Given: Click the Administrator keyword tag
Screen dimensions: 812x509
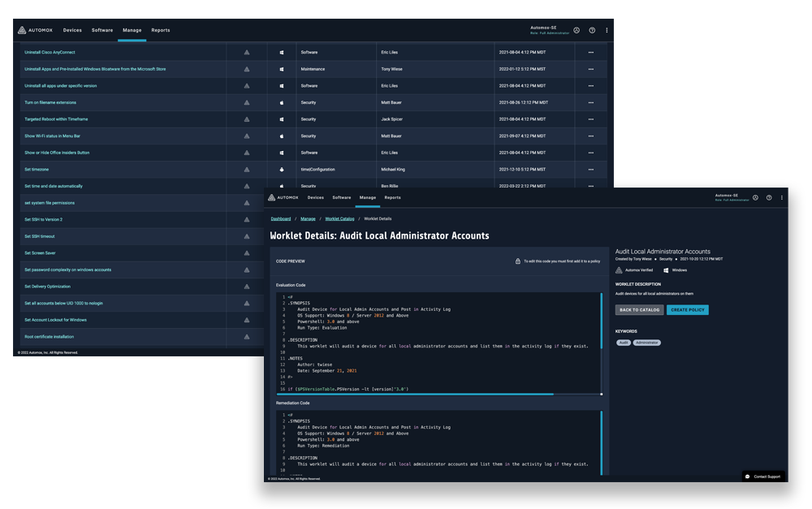Looking at the screenshot, I should [647, 343].
